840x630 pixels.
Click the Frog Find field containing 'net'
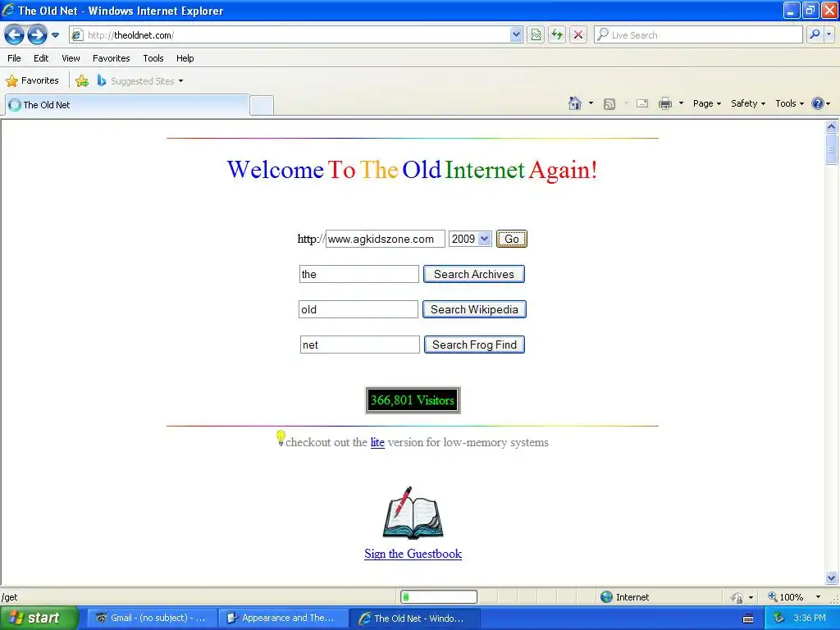point(360,345)
